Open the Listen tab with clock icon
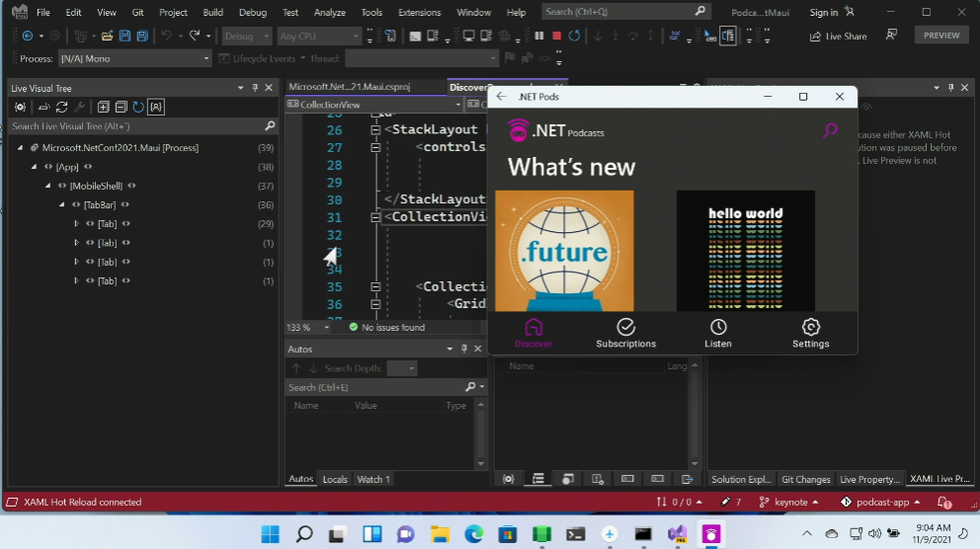Viewport: 980px width, 549px height. click(x=718, y=333)
